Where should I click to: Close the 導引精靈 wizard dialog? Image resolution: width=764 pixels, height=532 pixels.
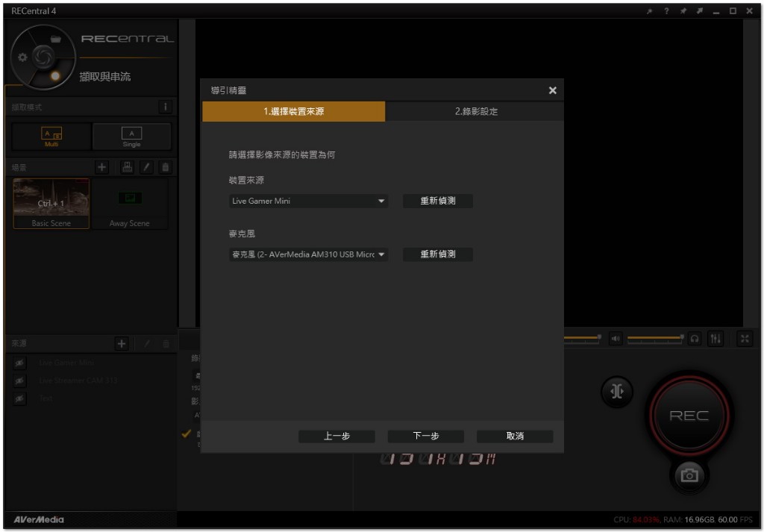click(x=553, y=90)
